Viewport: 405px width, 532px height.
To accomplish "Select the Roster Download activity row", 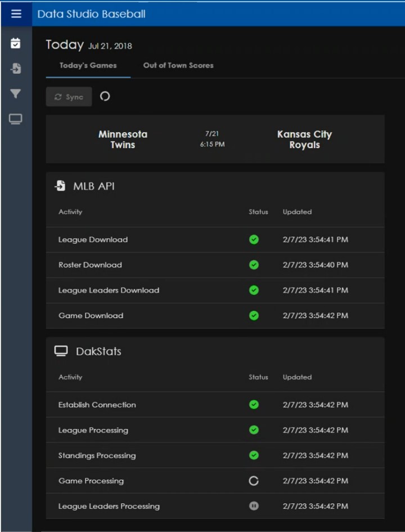I will 90,265.
